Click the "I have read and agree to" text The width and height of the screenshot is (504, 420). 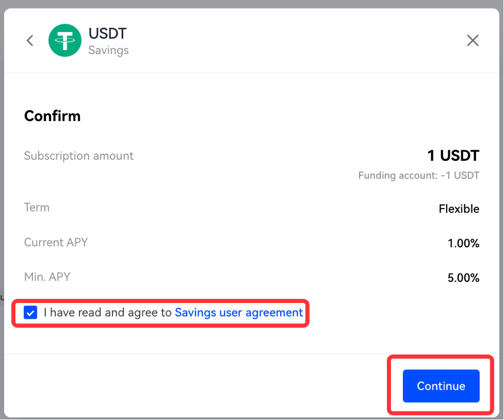tap(108, 313)
